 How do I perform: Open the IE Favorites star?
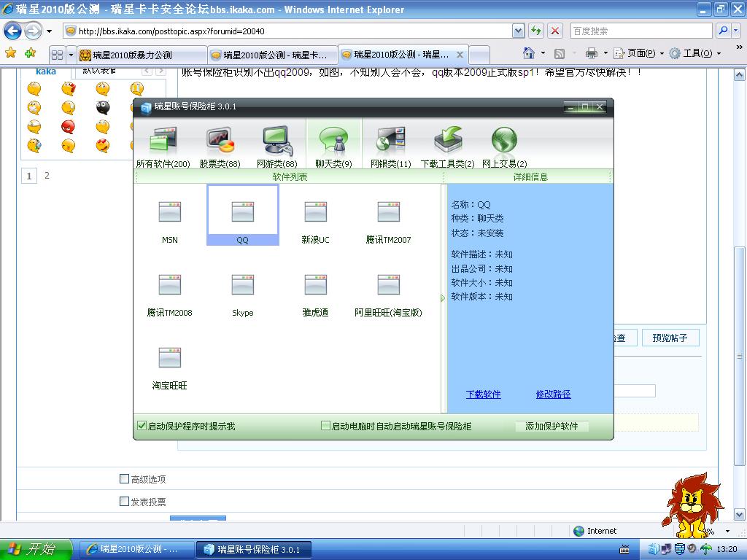point(10,53)
